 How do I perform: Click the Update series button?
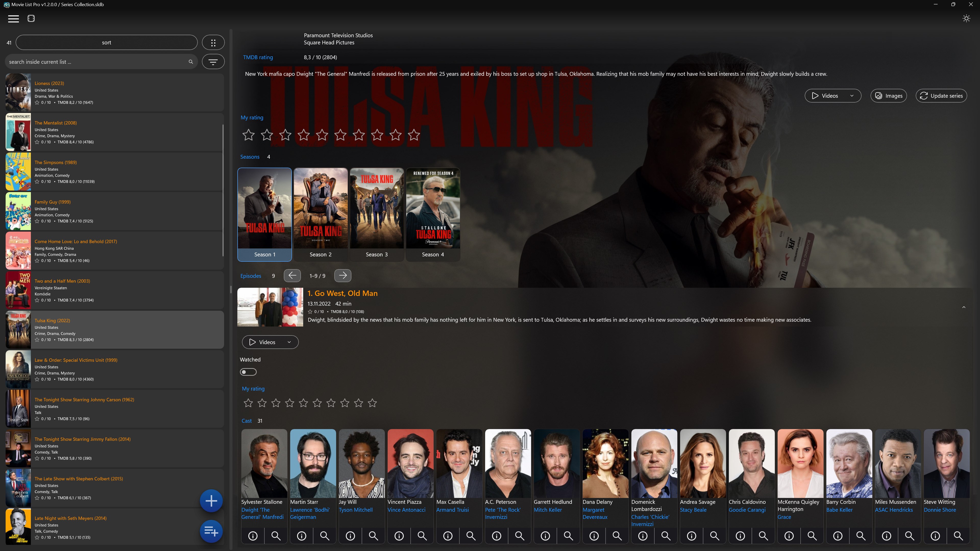pyautogui.click(x=941, y=96)
